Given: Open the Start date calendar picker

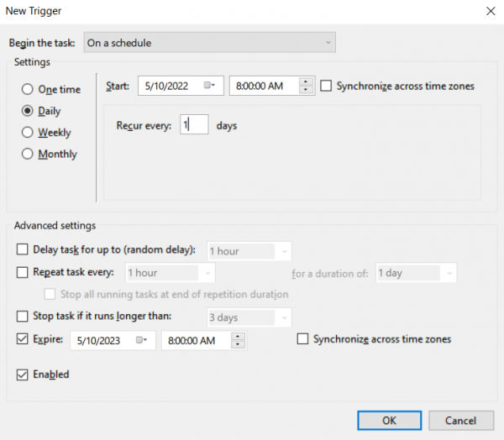Looking at the screenshot, I should point(209,86).
